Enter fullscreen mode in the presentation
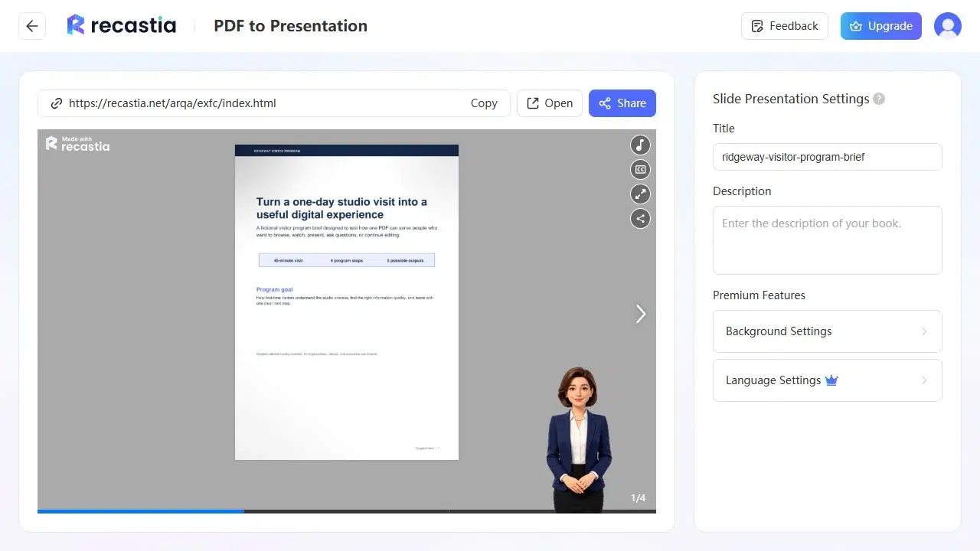The image size is (980, 551). (x=640, y=194)
